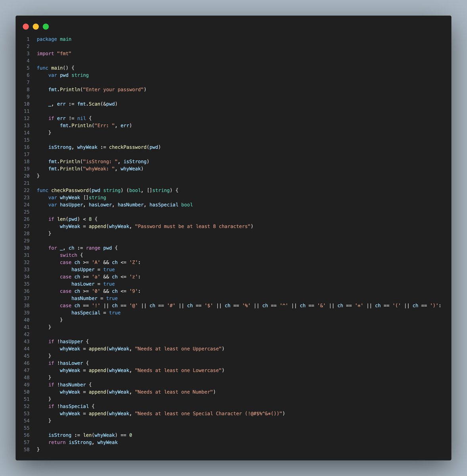467x476 pixels.
Task: Click the '^' character literal on line 38
Action: tap(284, 305)
